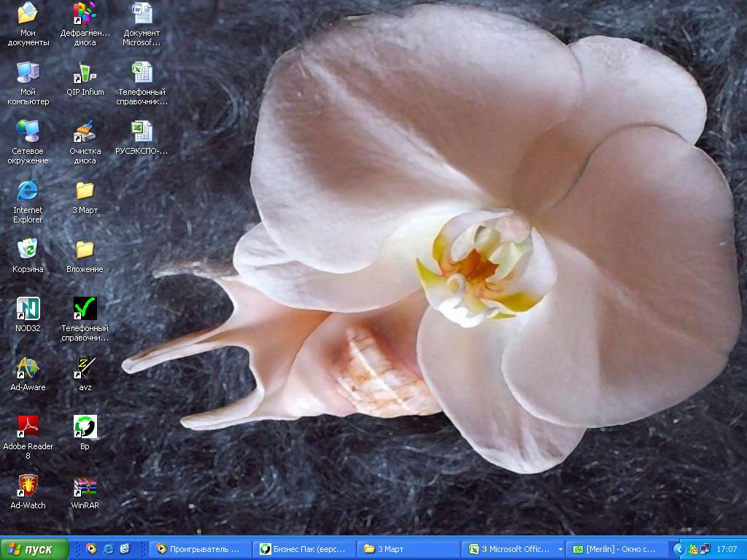Show hidden system tray icons
Screen dimensions: 747x560
tap(679, 549)
